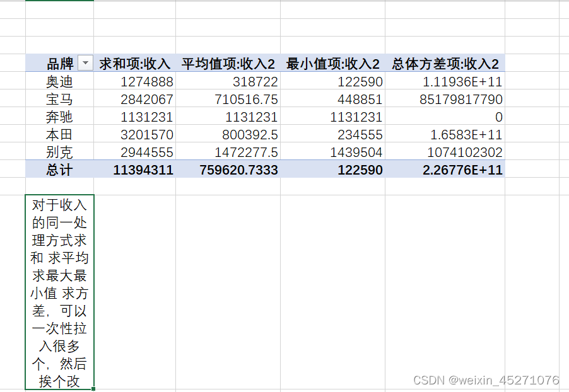
Task: Select cell with value 1439504
Action: [x=333, y=152]
